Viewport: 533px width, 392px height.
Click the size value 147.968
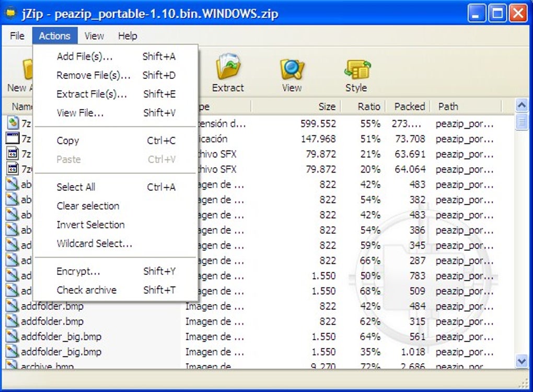click(318, 139)
